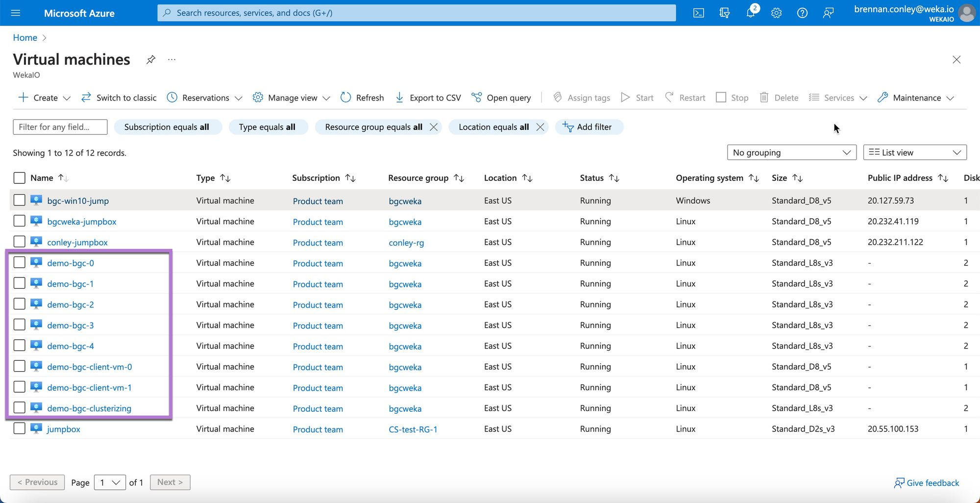Open the notifications bell
Viewport: 980px width, 503px height.
coord(750,13)
